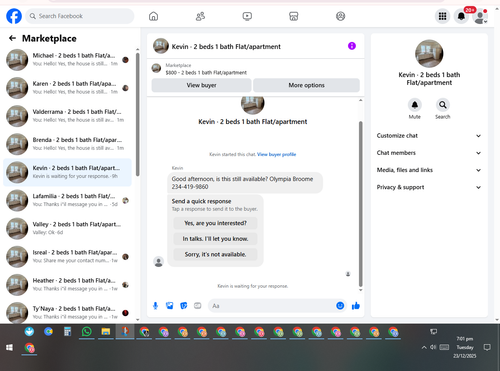Screen dimensions: 500x371
Task: Open the Marketplace storefront icon
Action: 294,16
